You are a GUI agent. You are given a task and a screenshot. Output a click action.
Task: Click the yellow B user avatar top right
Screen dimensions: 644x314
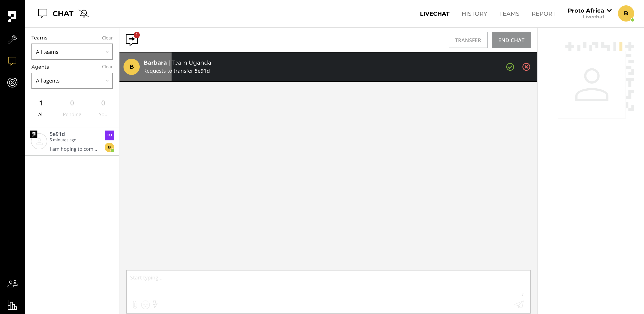626,13
